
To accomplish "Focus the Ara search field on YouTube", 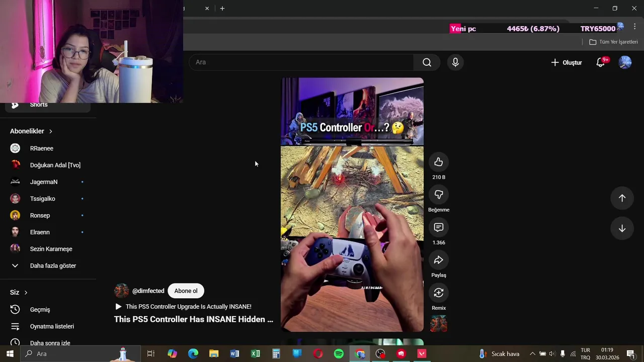I will [301, 62].
